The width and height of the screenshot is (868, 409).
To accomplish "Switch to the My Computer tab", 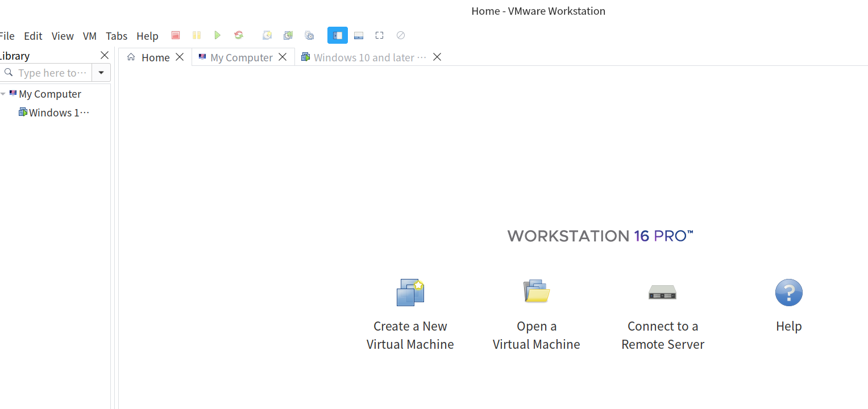I will (x=243, y=57).
